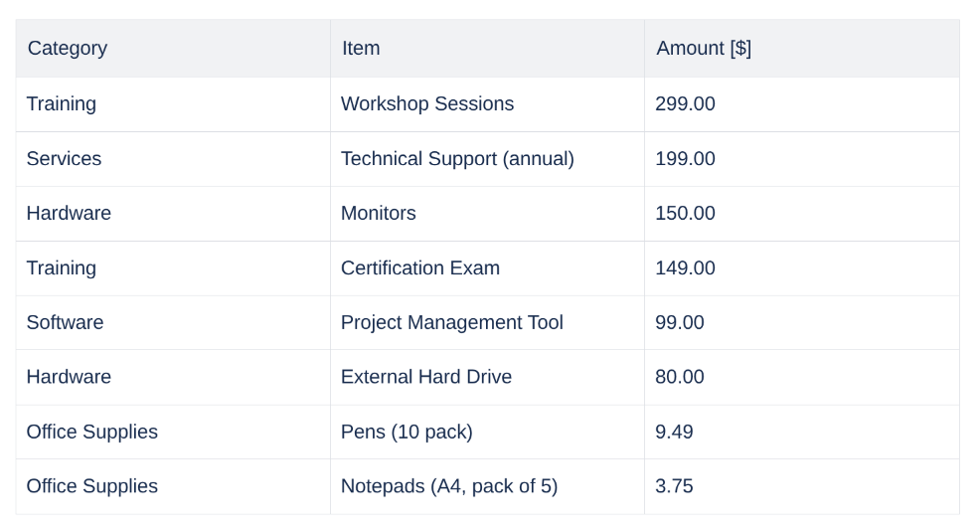The image size is (980, 529).
Task: Select the 80.00 amount cell
Action: 680,377
